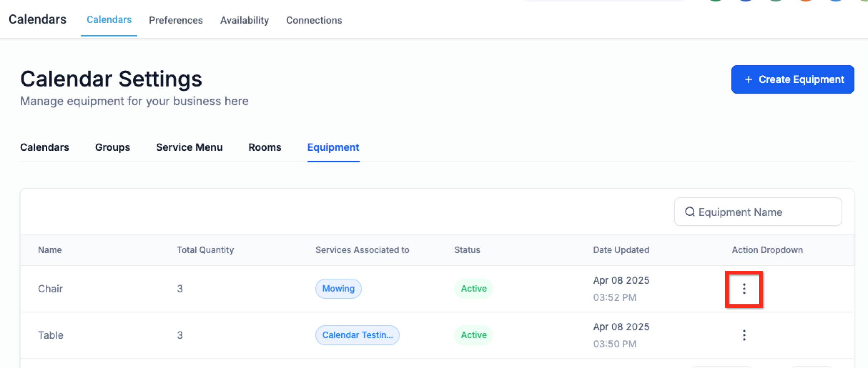868x368 pixels.
Task: Go to the Connections top tab
Action: click(x=314, y=20)
